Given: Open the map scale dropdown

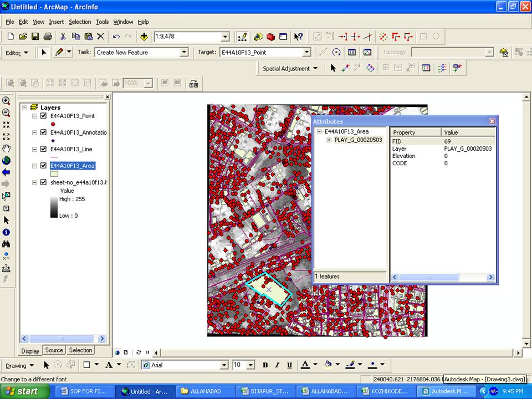Looking at the screenshot, I should point(226,37).
